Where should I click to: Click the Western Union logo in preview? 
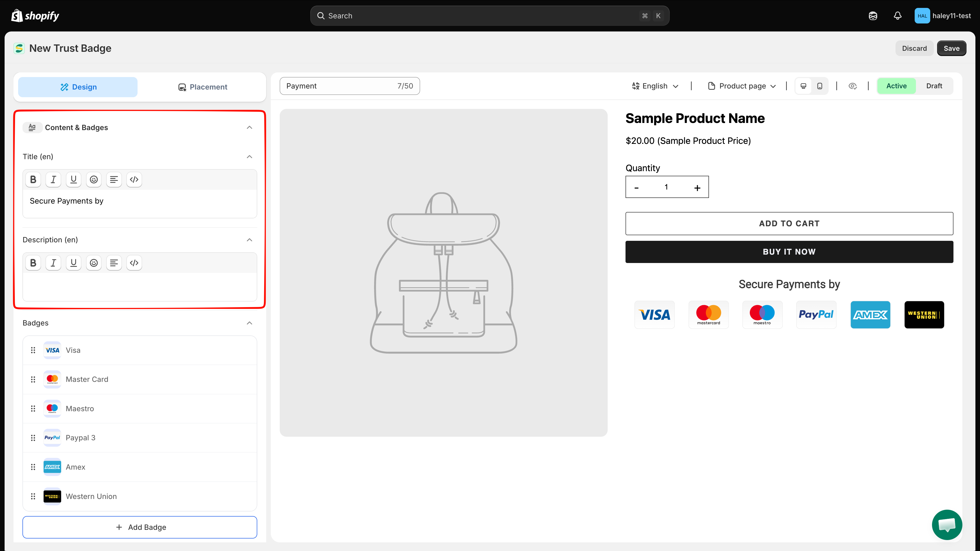(924, 315)
